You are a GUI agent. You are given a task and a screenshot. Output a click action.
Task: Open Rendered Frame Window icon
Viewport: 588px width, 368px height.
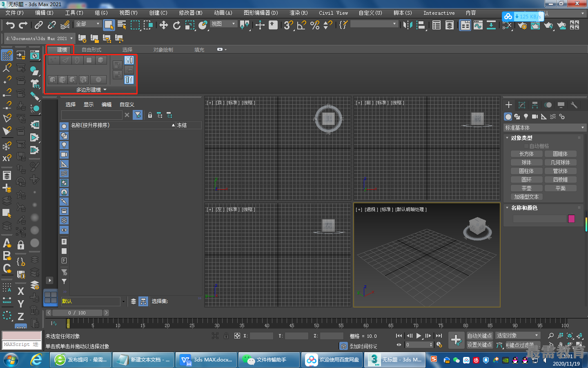(x=535, y=25)
